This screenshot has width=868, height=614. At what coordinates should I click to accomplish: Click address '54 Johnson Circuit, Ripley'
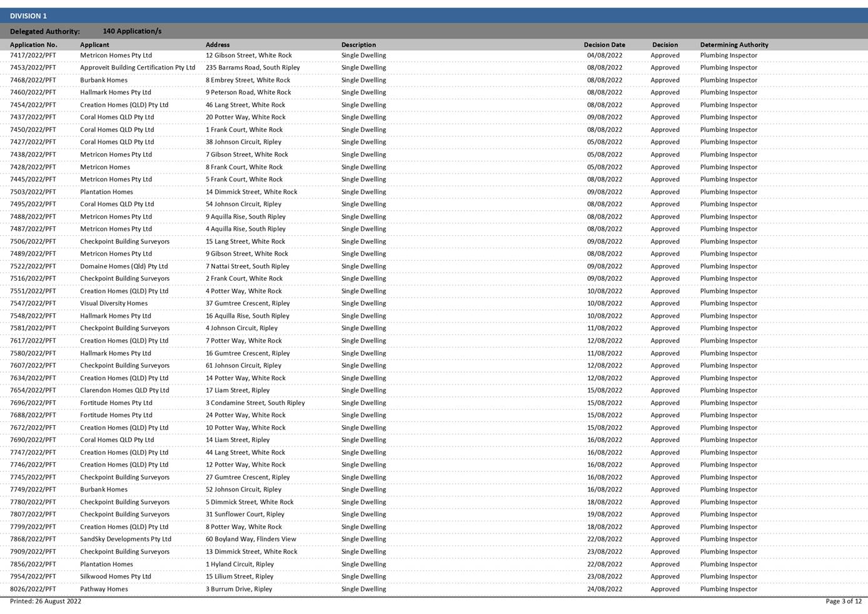pyautogui.click(x=243, y=204)
